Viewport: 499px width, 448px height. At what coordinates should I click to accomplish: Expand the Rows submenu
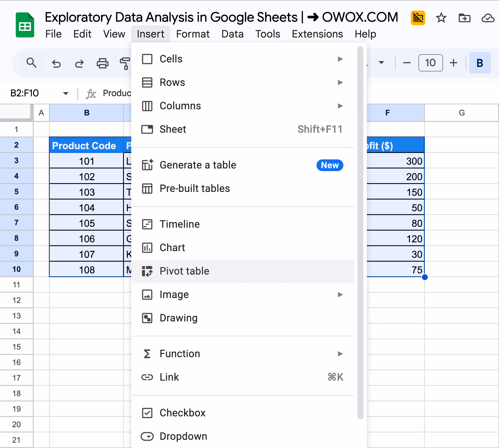[x=340, y=82]
